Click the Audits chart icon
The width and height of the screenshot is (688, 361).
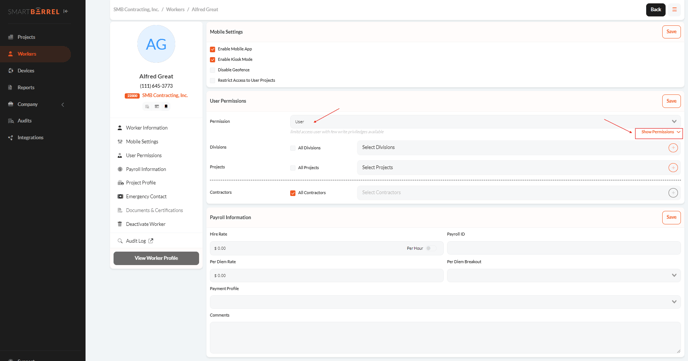[11, 121]
